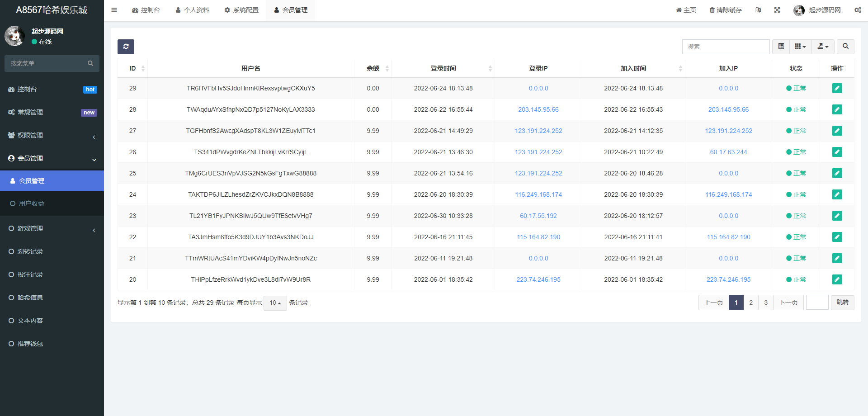The image size is (868, 416).
Task: Open the page size dropdown showing 10
Action: (275, 303)
